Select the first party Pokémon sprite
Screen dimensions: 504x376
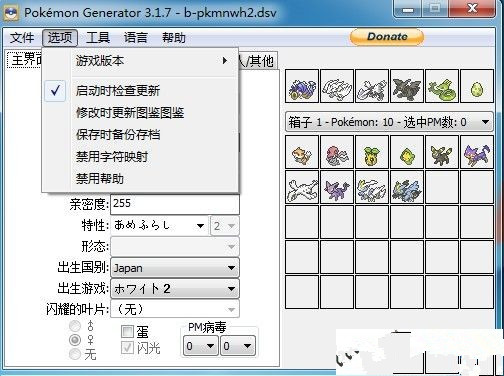(302, 86)
